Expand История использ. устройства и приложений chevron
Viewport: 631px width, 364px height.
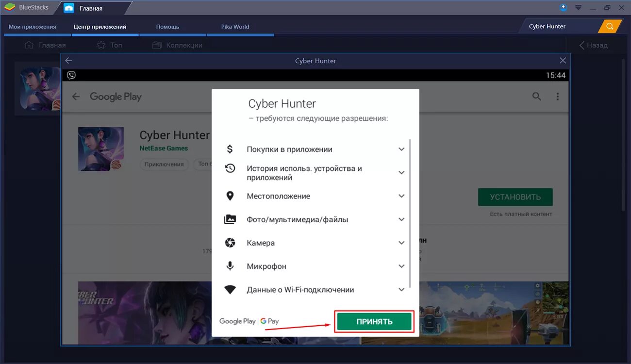[x=401, y=172]
